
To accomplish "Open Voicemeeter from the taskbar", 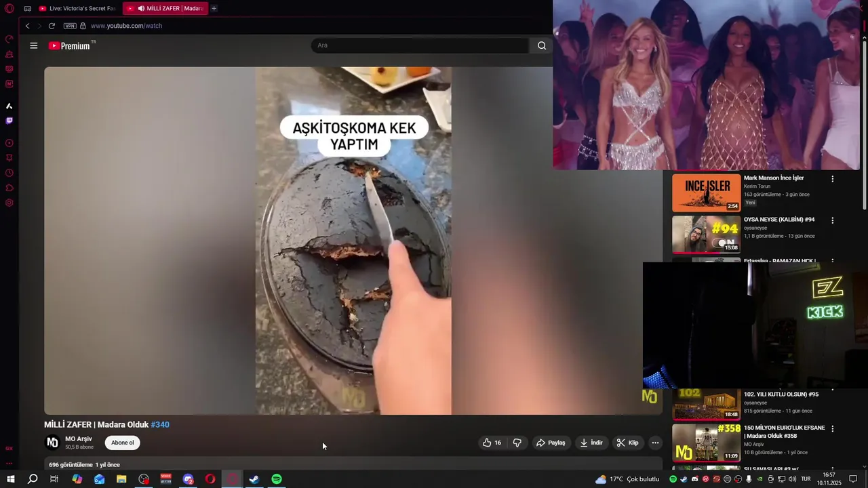I will pos(165,479).
